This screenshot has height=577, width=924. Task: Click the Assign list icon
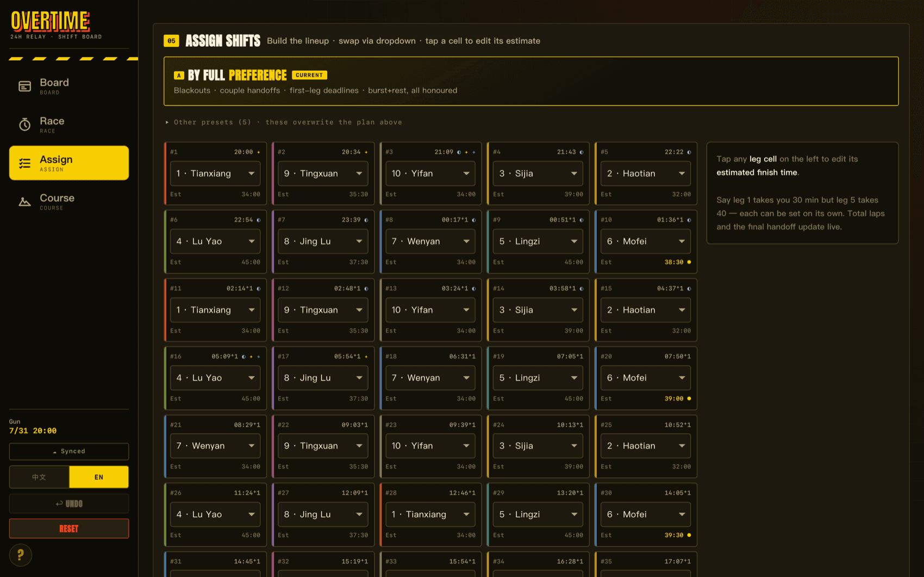click(x=24, y=163)
